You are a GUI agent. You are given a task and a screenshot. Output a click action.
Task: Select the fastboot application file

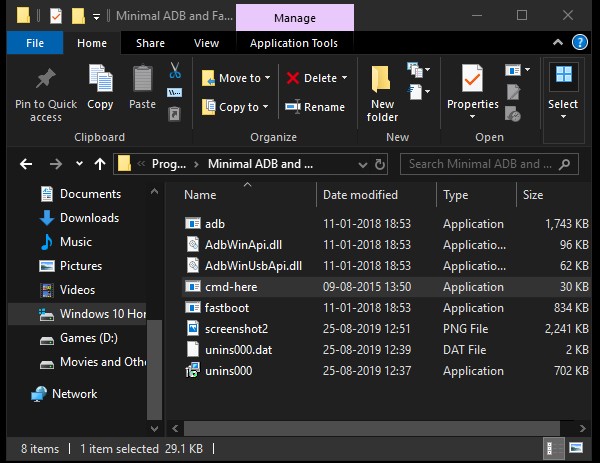(x=386, y=308)
